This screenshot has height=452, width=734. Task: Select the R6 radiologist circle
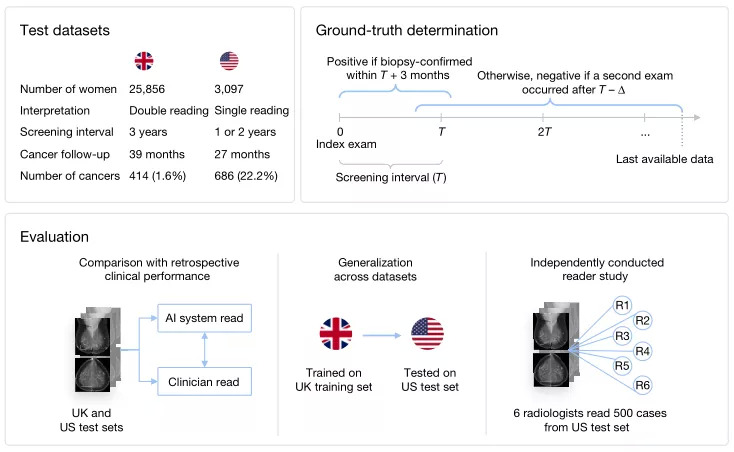click(x=642, y=385)
